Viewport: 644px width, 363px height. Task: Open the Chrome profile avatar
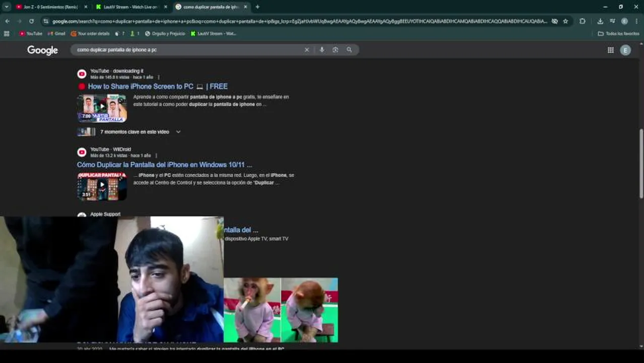pos(624,21)
